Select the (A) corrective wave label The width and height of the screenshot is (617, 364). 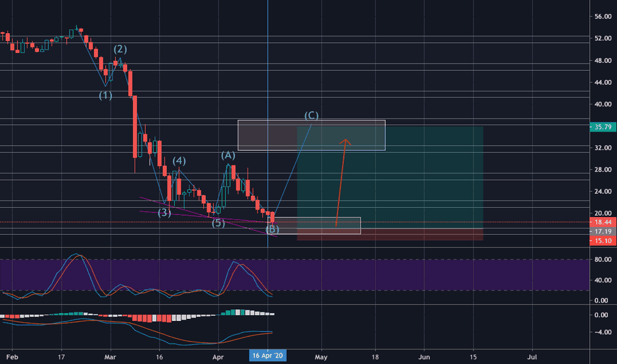pos(228,155)
